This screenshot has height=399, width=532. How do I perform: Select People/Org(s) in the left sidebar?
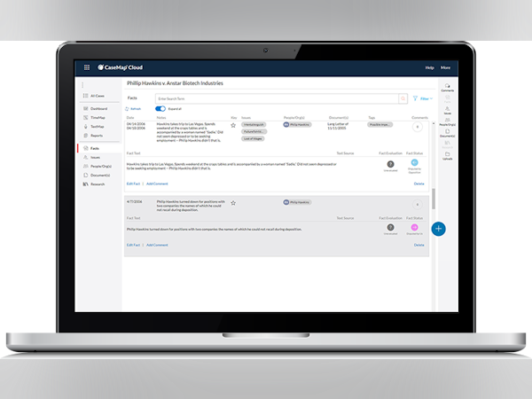(x=98, y=167)
